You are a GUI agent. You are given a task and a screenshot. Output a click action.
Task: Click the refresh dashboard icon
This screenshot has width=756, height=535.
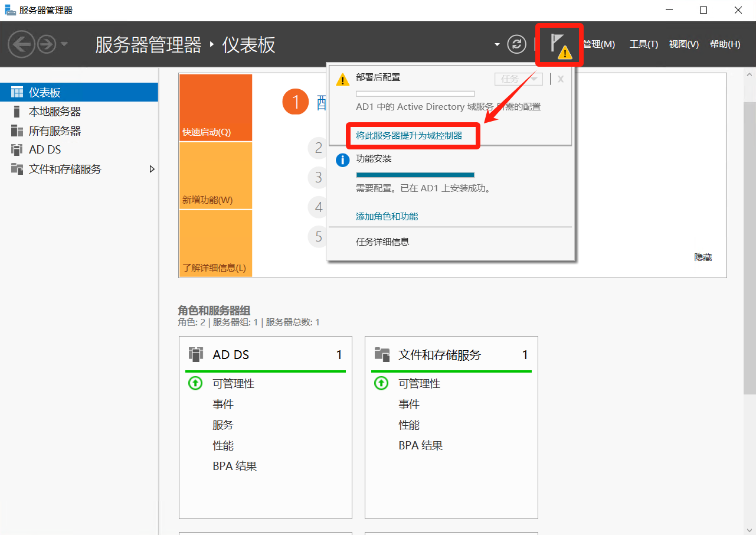[516, 44]
